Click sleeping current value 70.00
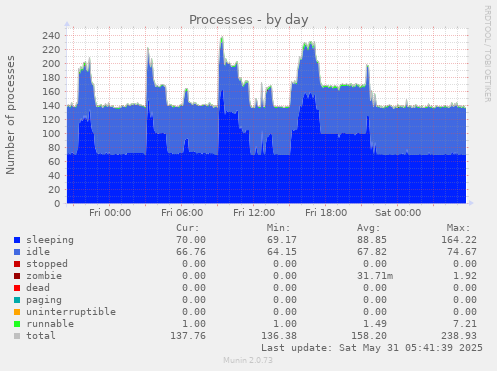 click(191, 240)
